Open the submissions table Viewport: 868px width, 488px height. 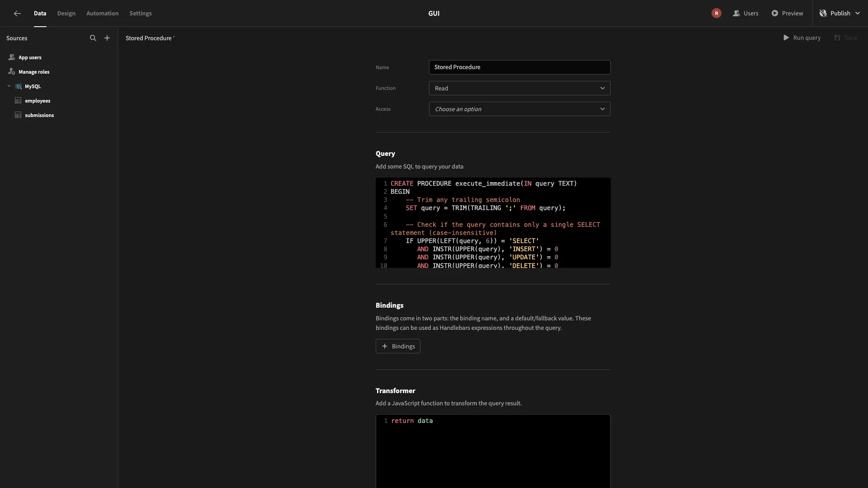tap(39, 115)
